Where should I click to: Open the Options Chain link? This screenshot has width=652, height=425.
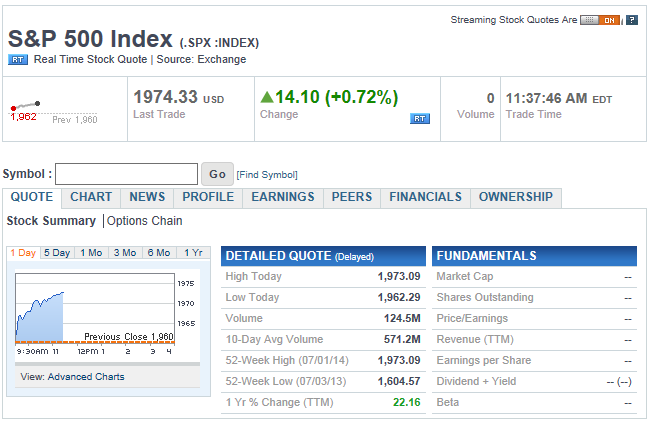pos(145,221)
